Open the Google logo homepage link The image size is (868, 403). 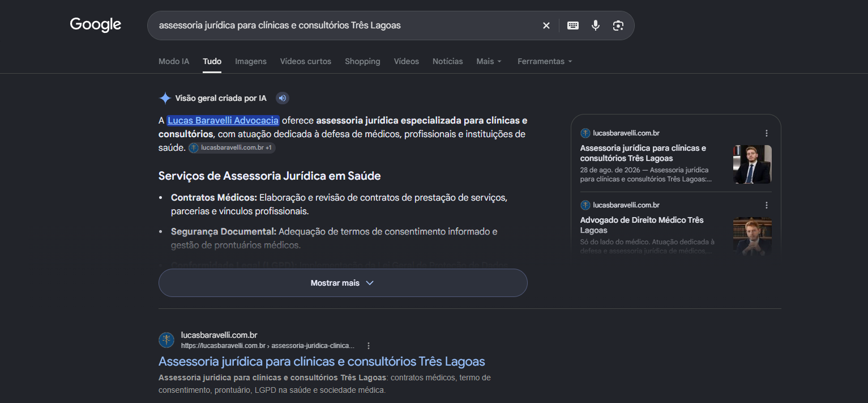coord(96,25)
